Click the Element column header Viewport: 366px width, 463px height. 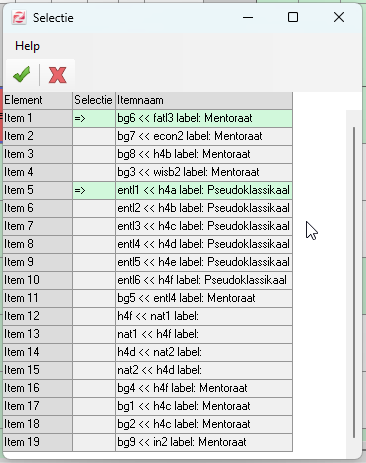(38, 100)
